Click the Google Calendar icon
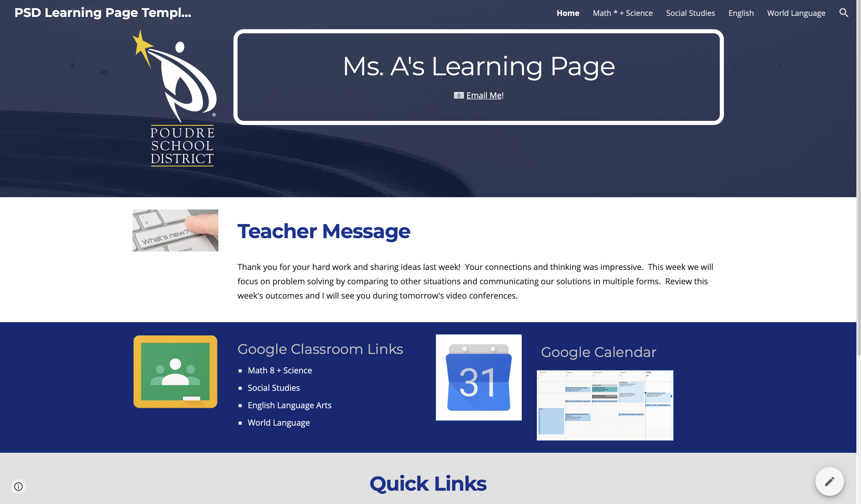 478,377
